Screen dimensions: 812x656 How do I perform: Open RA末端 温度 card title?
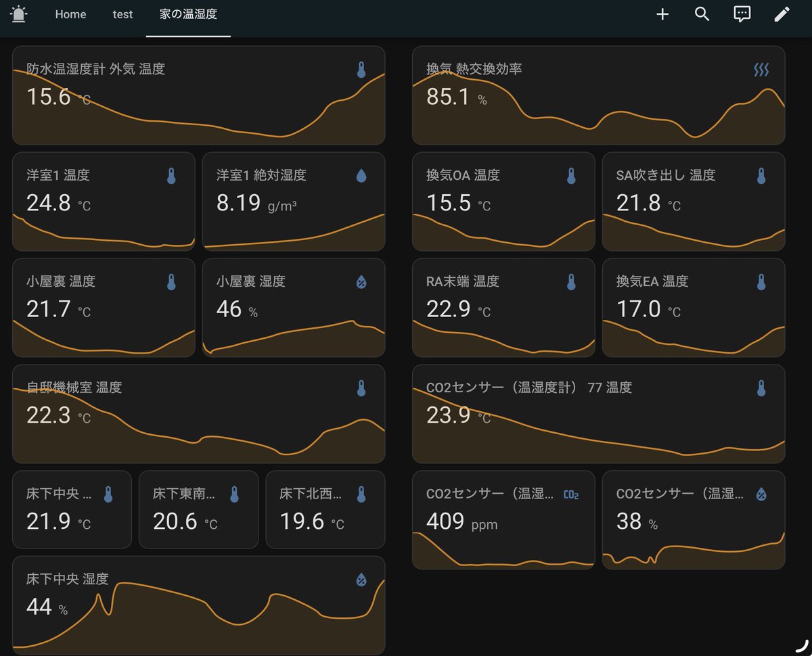click(x=463, y=281)
